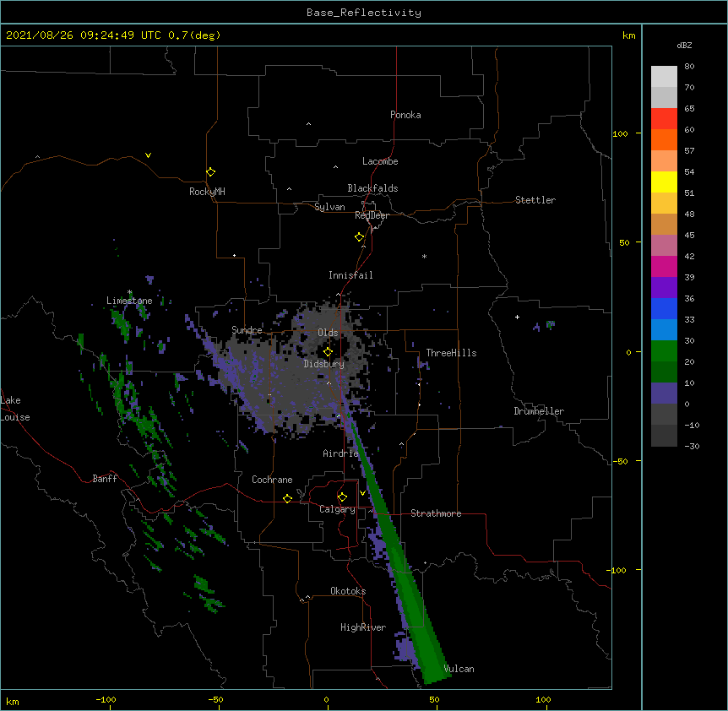Image resolution: width=728 pixels, height=711 pixels.
Task: Select the light gray 80-70 dBZ swatch
Action: tap(664, 77)
